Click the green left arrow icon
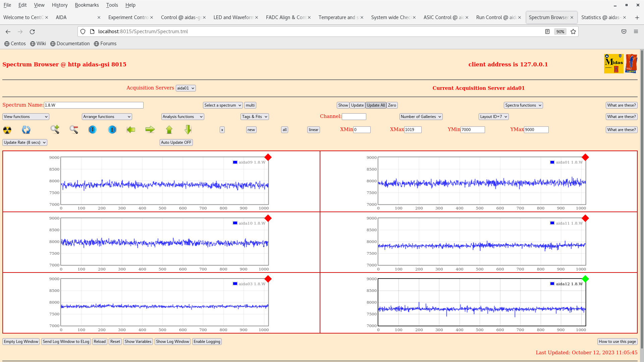Image resolution: width=644 pixels, height=362 pixels. 131,130
